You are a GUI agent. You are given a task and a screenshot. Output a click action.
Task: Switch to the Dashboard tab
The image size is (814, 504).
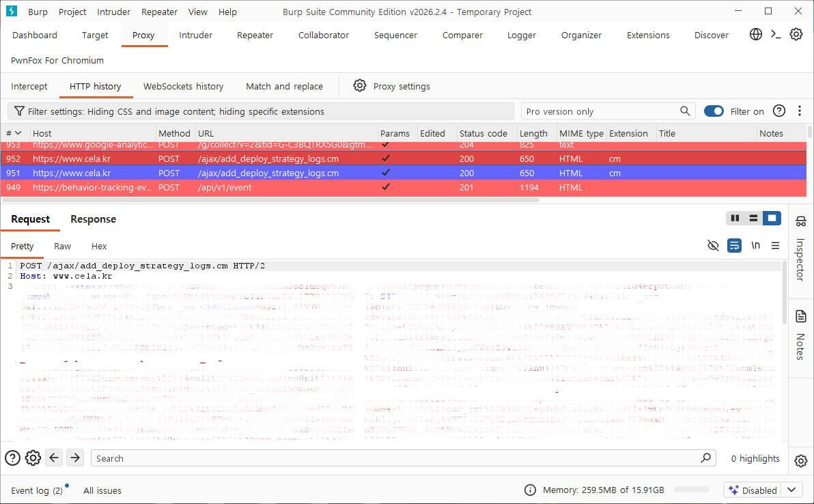pyautogui.click(x=35, y=35)
